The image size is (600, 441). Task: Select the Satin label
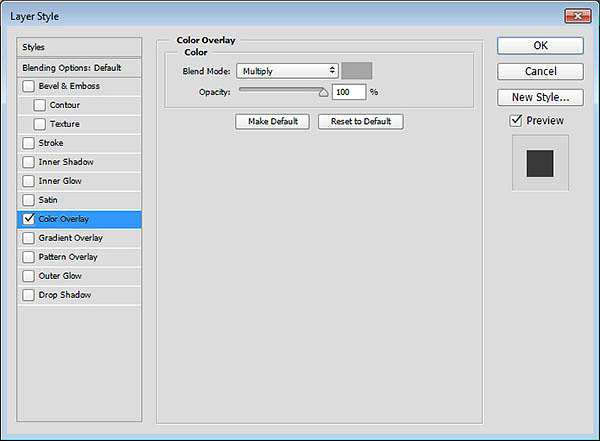click(x=48, y=200)
